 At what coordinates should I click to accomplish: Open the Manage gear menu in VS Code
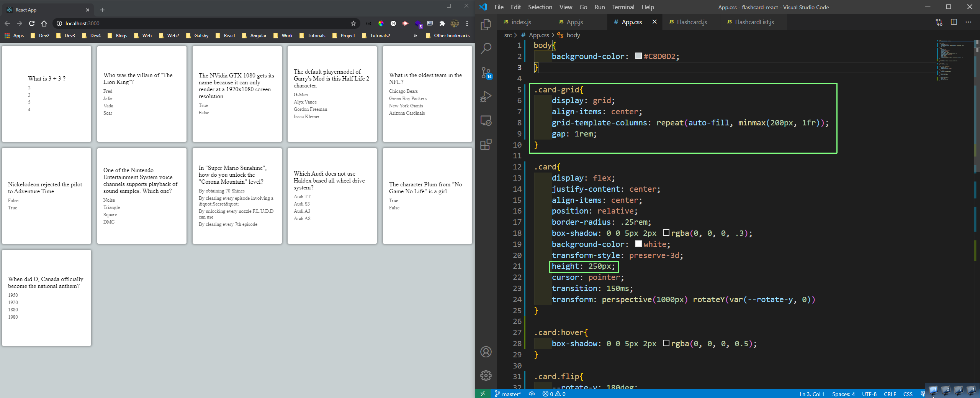click(486, 375)
